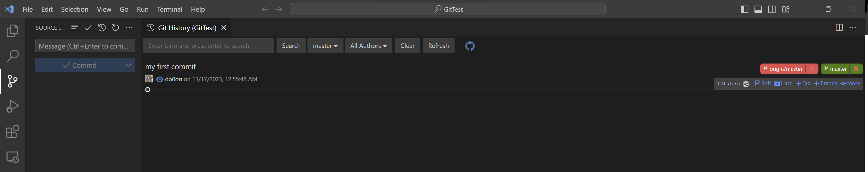Viewport: 868px width, 172px height.
Task: Focus the Git history search field
Action: tap(208, 46)
